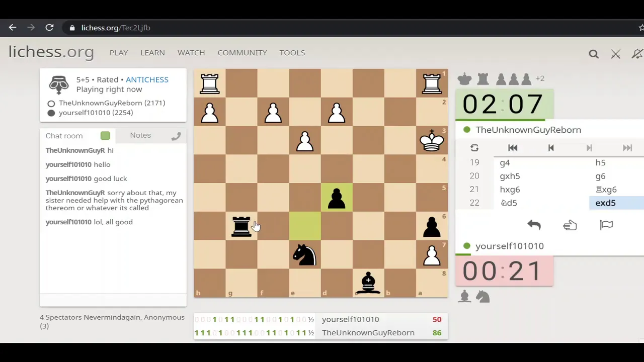This screenshot has width=644, height=362.
Task: Click the black pawn on d5
Action: 337,198
